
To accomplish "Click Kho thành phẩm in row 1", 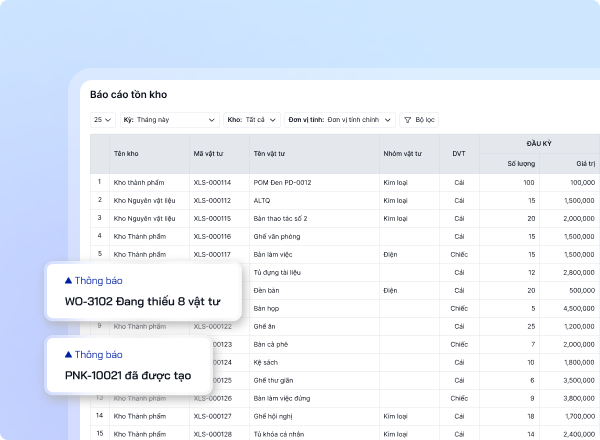I will click(139, 183).
